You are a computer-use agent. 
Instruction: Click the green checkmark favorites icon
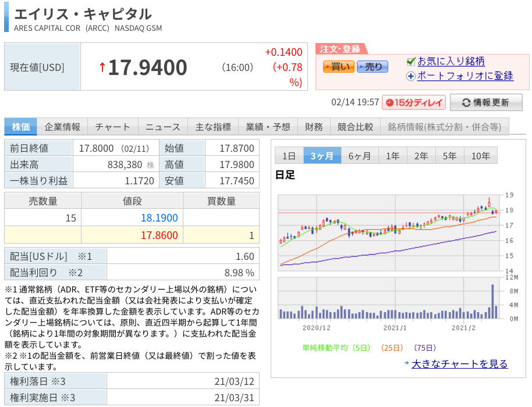[x=411, y=61]
